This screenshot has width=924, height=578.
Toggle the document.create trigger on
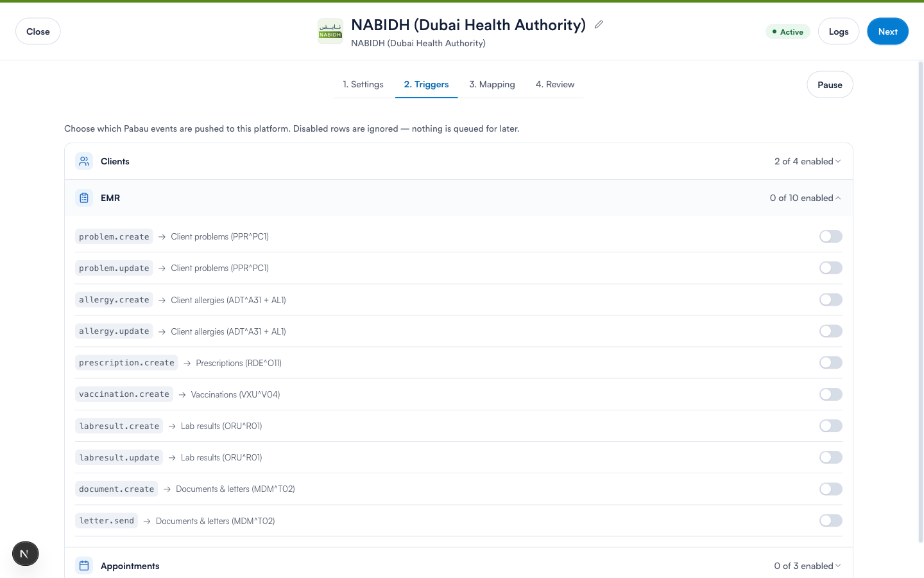coord(831,489)
